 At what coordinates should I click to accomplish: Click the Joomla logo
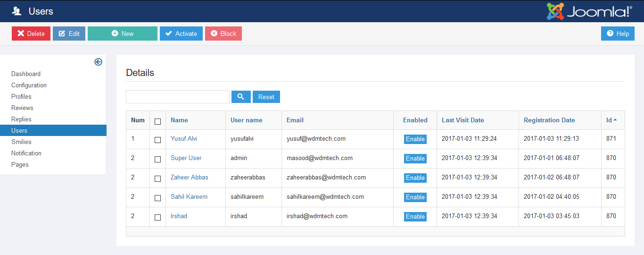pyautogui.click(x=589, y=11)
